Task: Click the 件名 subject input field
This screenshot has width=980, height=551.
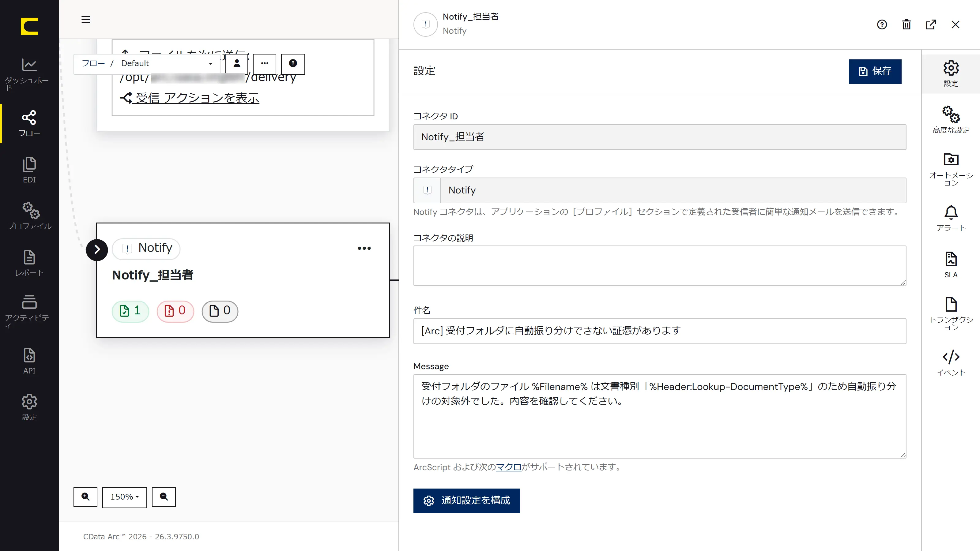Action: [660, 331]
